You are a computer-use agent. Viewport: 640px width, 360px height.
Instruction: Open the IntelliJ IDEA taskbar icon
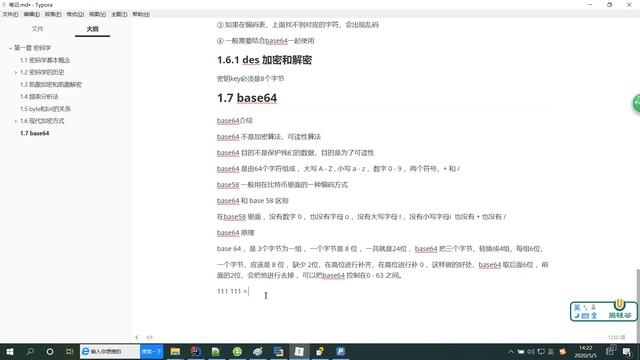coord(196,351)
